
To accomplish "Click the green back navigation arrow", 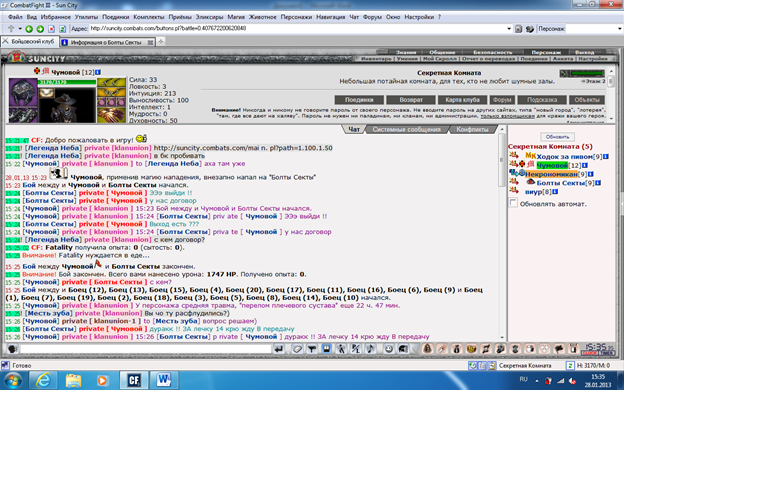I will (29, 29).
